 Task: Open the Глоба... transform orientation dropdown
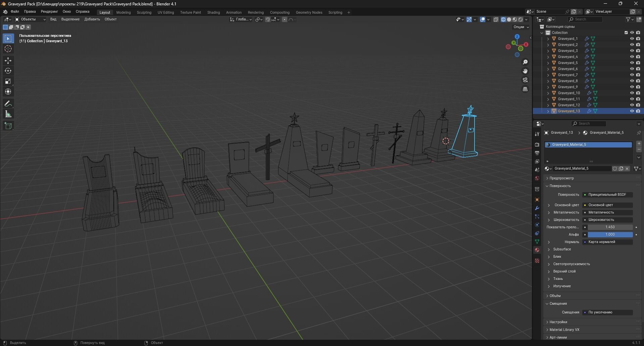(241, 19)
